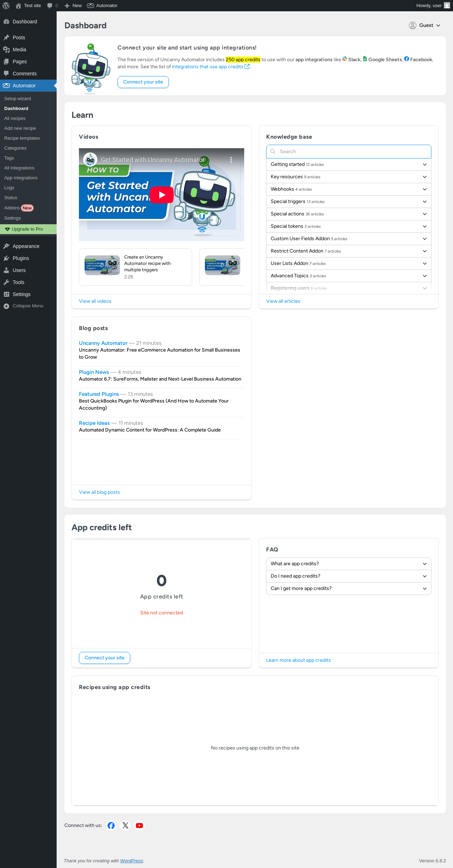Click the Upgrade to Pro diamond icon
The width and height of the screenshot is (453, 868).
[7, 229]
